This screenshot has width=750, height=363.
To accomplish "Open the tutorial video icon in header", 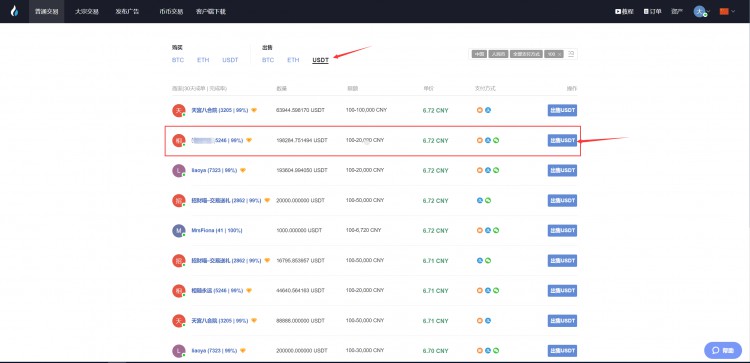I will [x=618, y=11].
